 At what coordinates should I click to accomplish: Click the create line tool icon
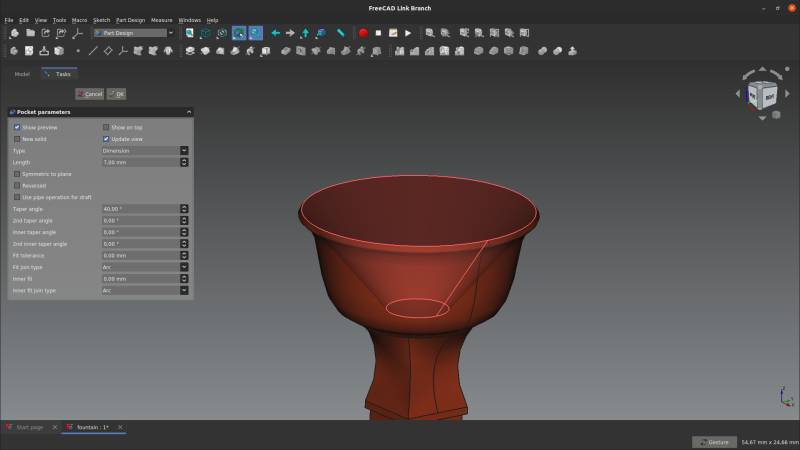click(93, 51)
